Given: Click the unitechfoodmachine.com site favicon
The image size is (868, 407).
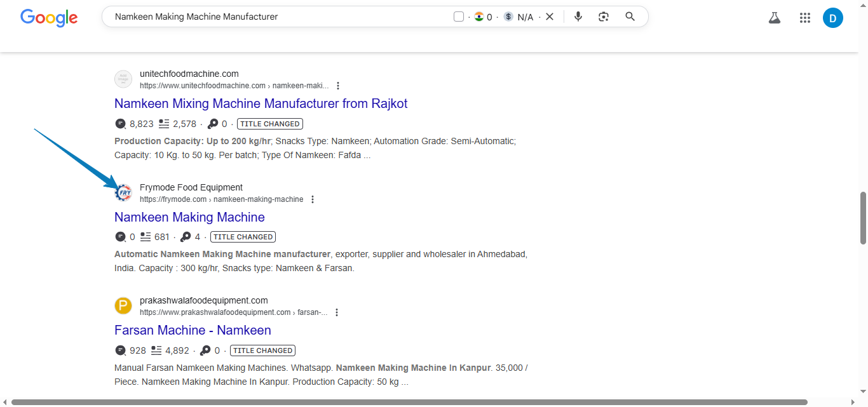Looking at the screenshot, I should 123,79.
